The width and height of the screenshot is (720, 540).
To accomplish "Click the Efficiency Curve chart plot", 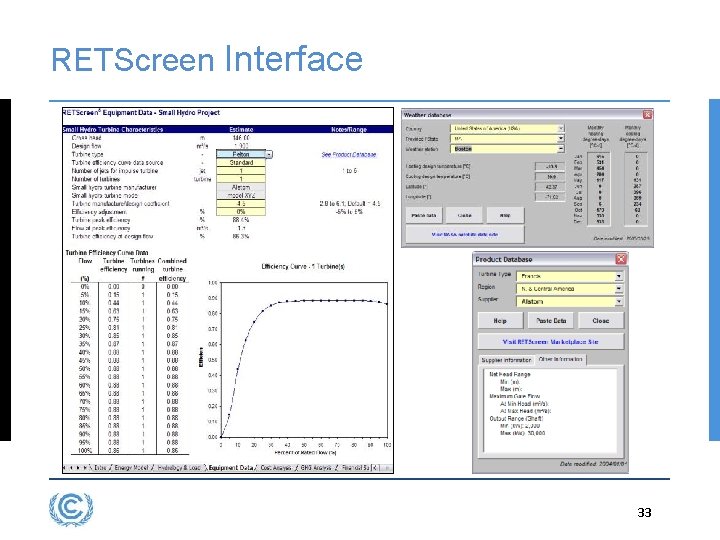I will click(304, 360).
